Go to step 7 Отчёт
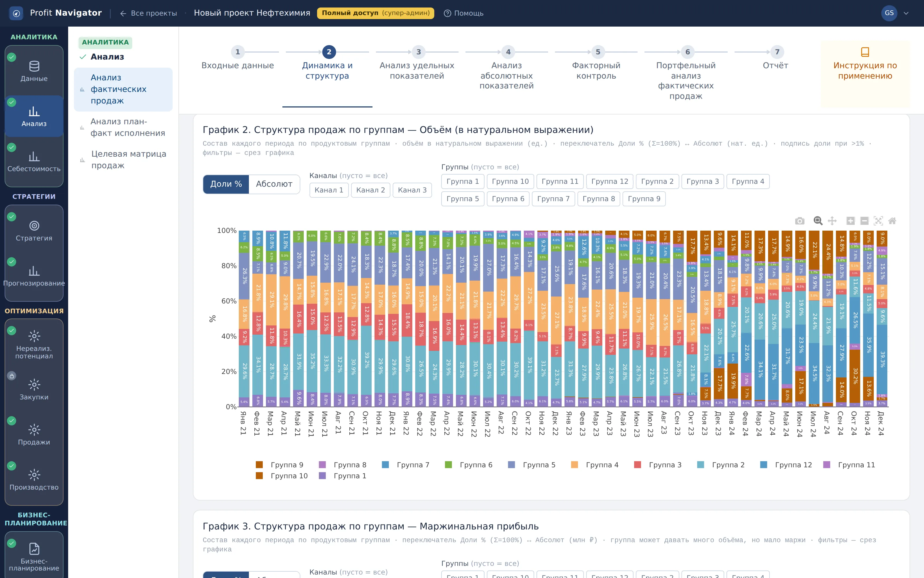This screenshot has height=578, width=924. 776,58
